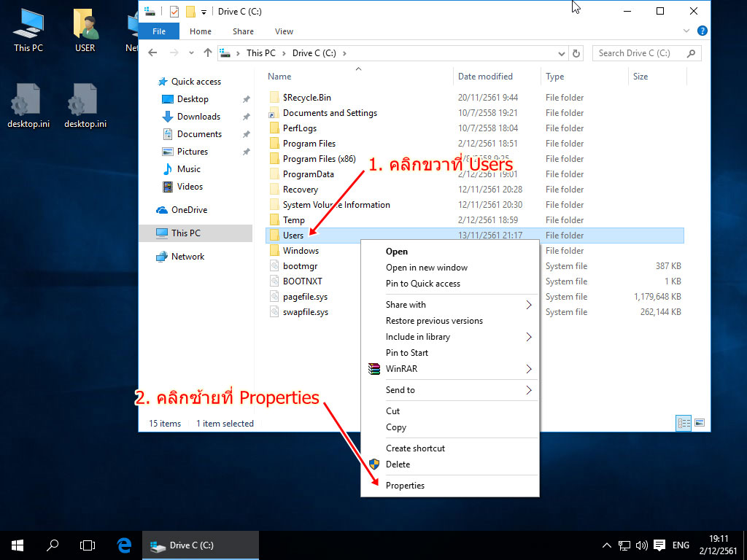The width and height of the screenshot is (747, 560).
Task: Choose Properties from the context menu
Action: (405, 486)
